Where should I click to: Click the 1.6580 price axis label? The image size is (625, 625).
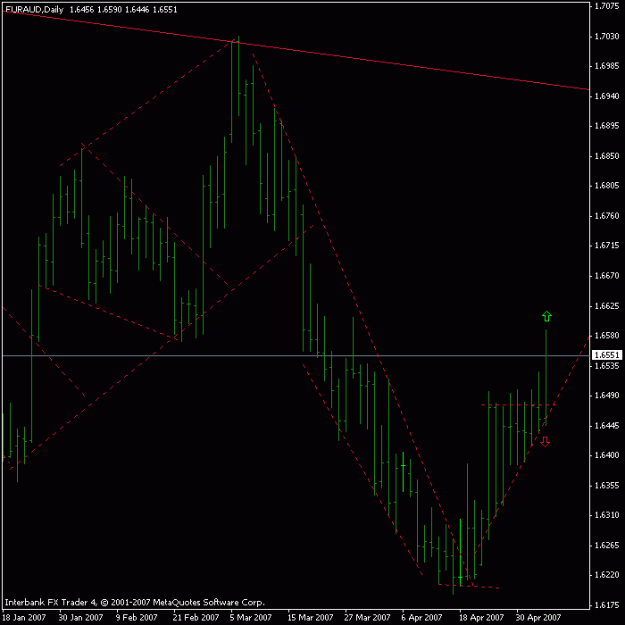(607, 336)
